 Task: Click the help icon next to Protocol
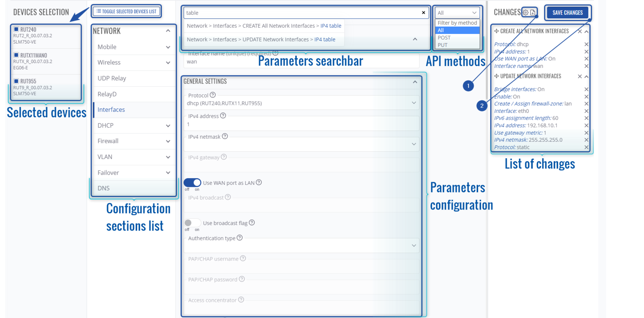[x=213, y=95]
